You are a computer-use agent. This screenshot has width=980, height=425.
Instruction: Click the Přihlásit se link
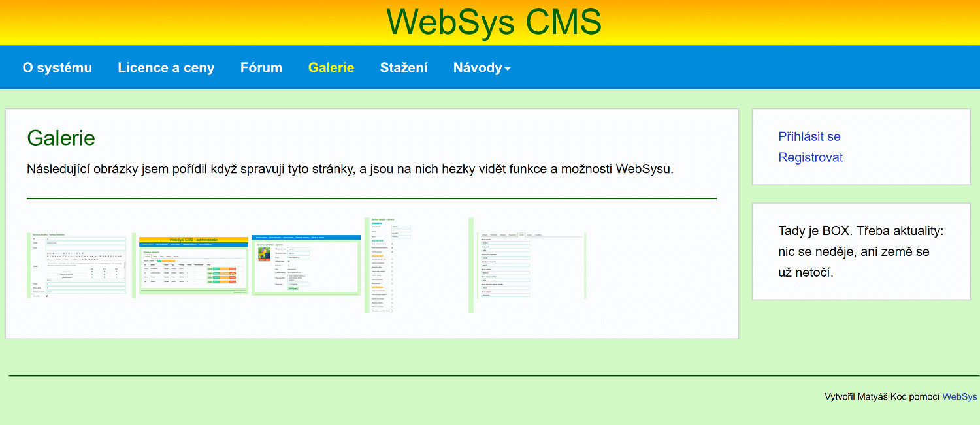click(809, 136)
